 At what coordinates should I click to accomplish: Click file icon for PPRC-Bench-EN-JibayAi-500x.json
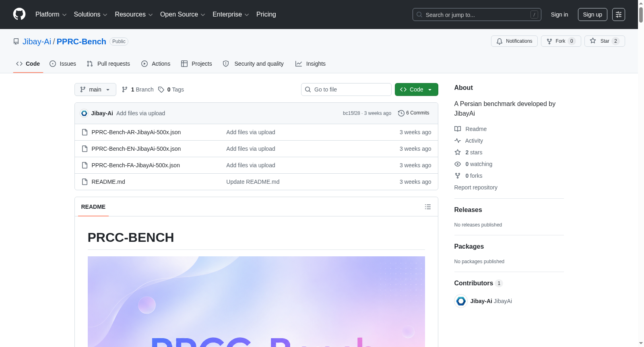85,149
